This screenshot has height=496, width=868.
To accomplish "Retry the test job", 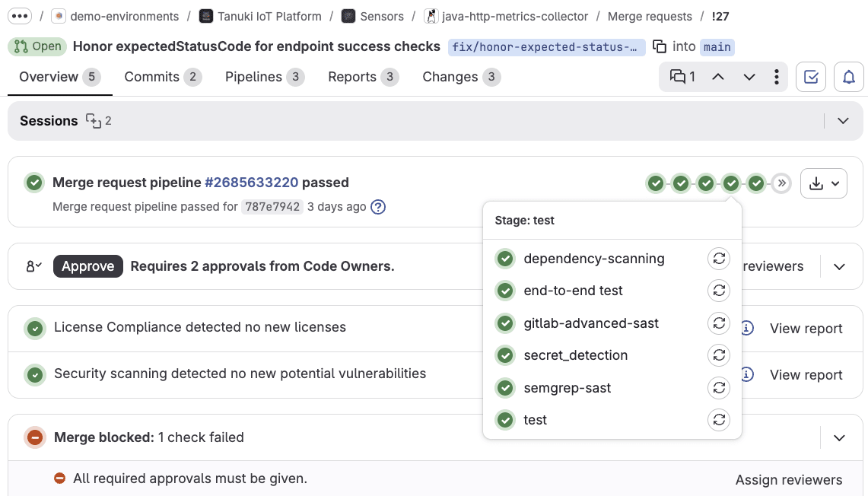I will coord(719,420).
